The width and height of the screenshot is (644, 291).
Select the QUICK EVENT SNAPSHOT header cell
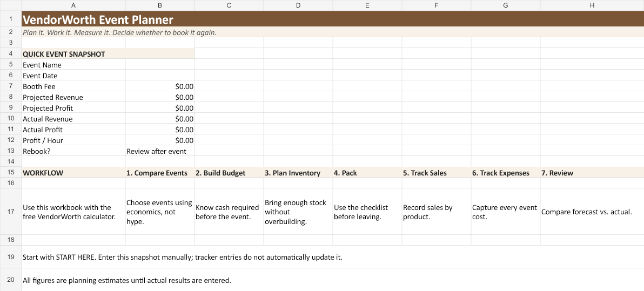(108, 54)
